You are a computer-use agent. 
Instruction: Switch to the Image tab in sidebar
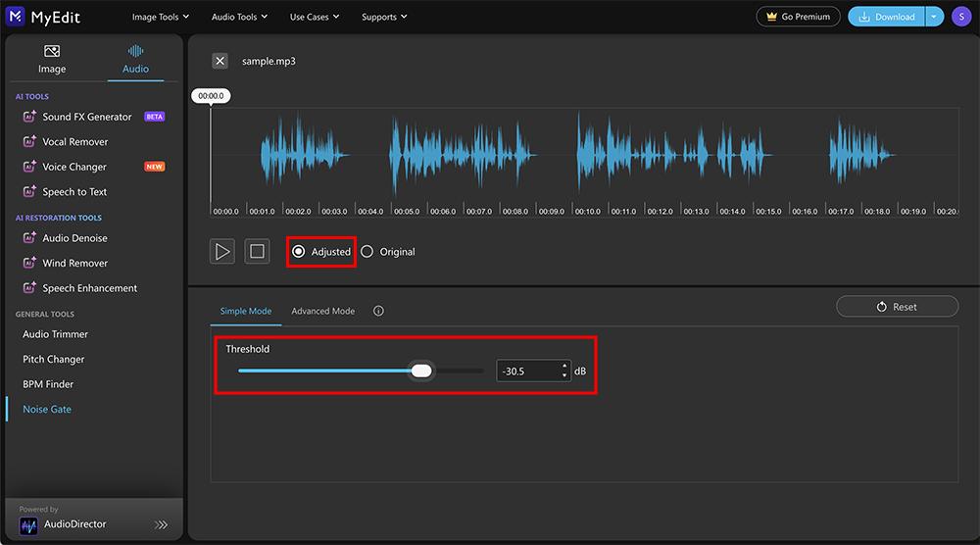point(52,60)
